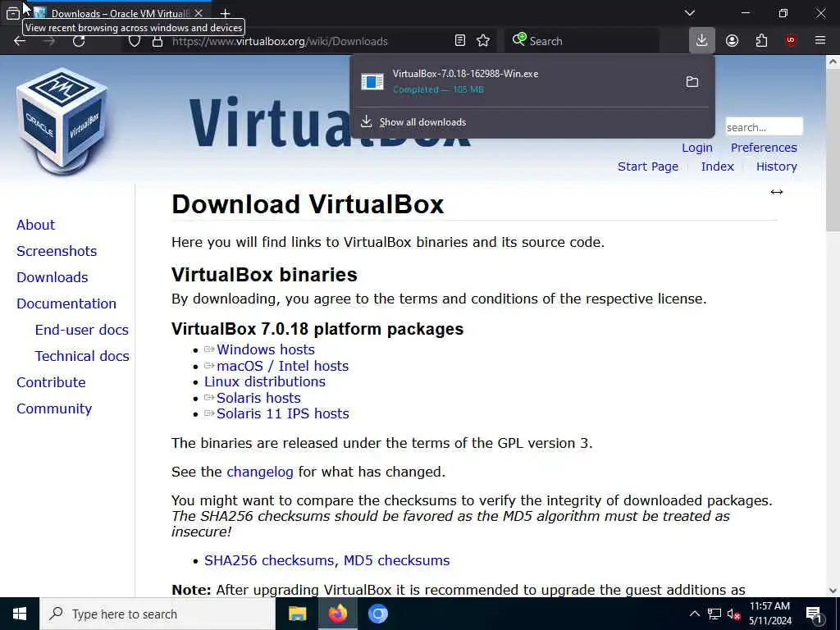Open network status tray icon

point(714,614)
